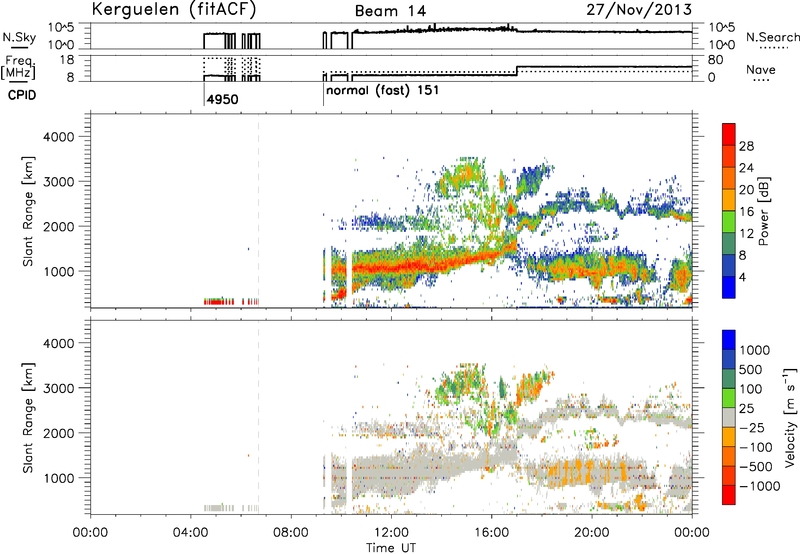Click the 'Beam 14' label

point(390,11)
